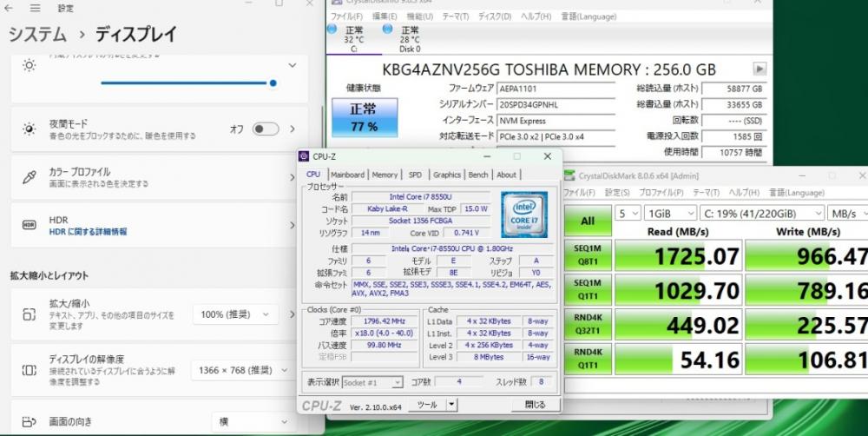Click the CrystalDiskMark title bar icon

tap(569, 175)
